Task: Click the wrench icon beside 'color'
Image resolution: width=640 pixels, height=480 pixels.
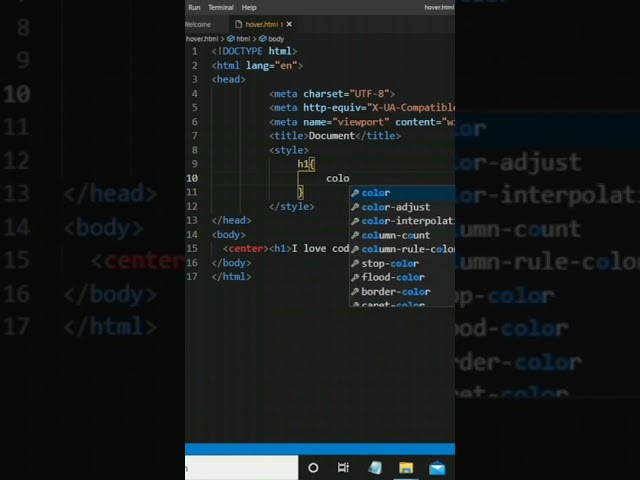Action: [355, 193]
